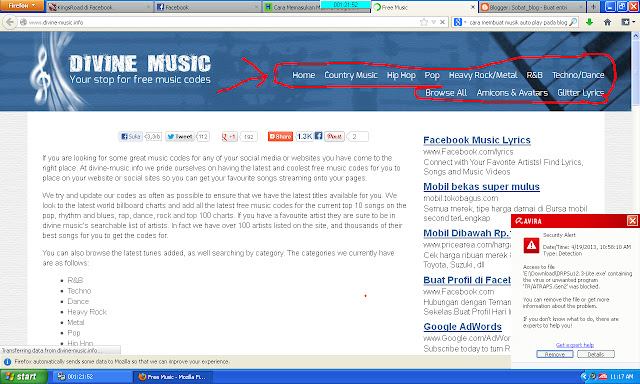Click Details button in Avira alert
640x384 pixels.
pos(596,354)
